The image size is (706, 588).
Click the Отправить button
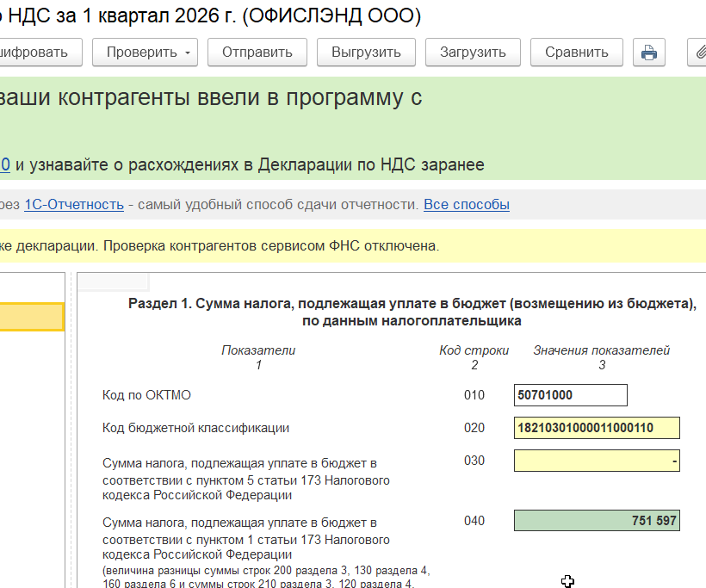click(x=257, y=53)
